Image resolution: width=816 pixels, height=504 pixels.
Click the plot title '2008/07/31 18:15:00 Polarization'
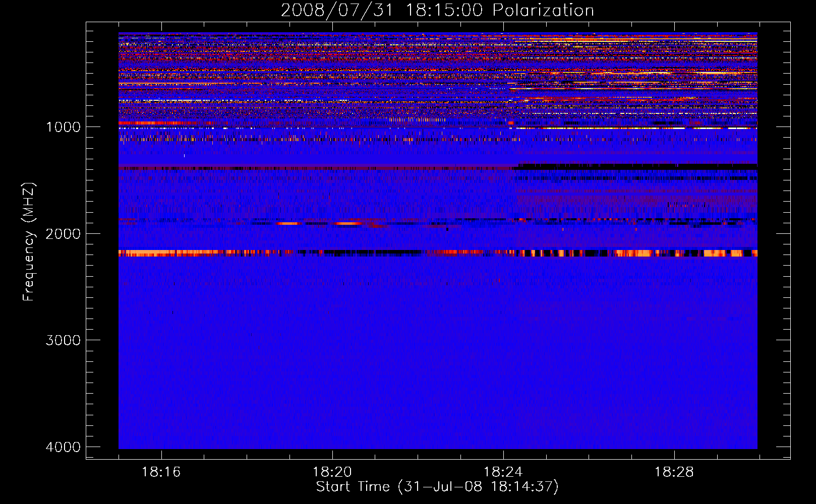[437, 10]
